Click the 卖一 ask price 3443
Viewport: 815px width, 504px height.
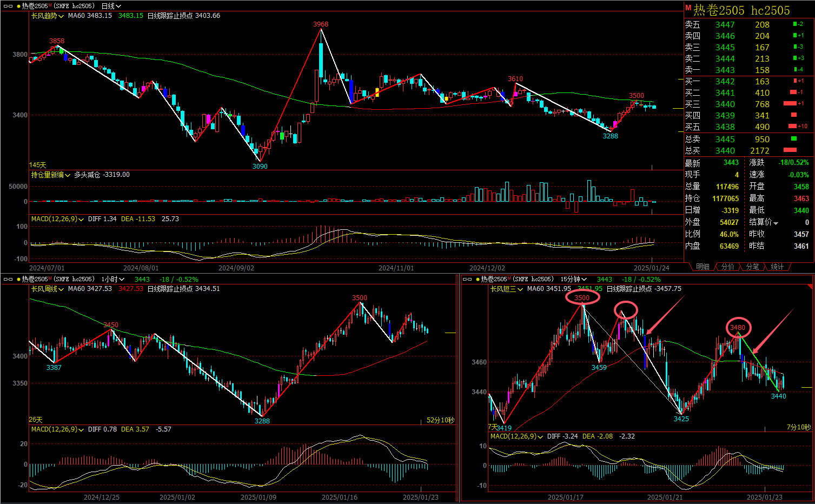click(x=725, y=70)
